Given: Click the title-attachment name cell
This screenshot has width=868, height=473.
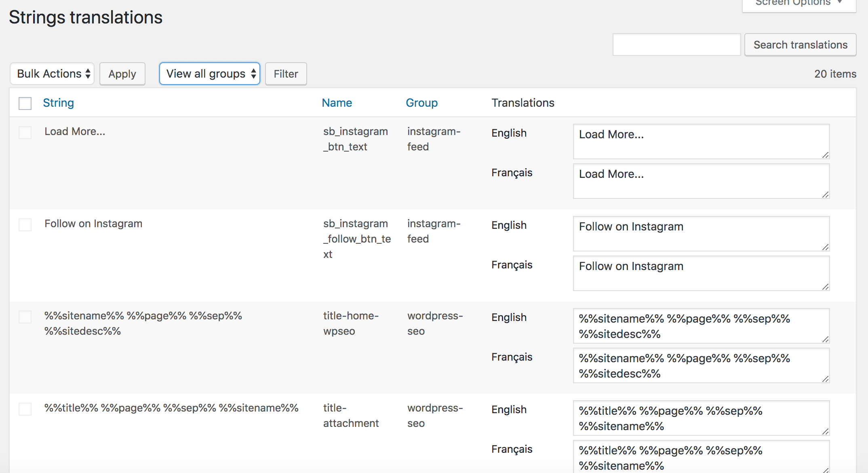Looking at the screenshot, I should (351, 416).
